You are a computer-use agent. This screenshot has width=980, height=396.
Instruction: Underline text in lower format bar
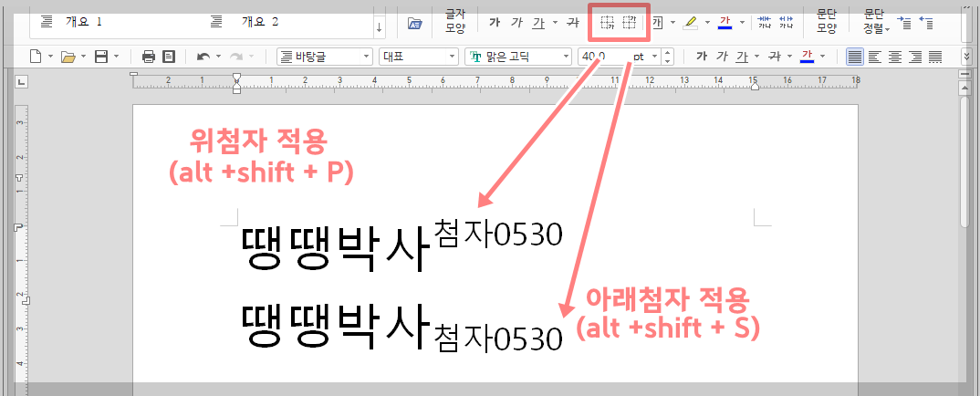(742, 57)
